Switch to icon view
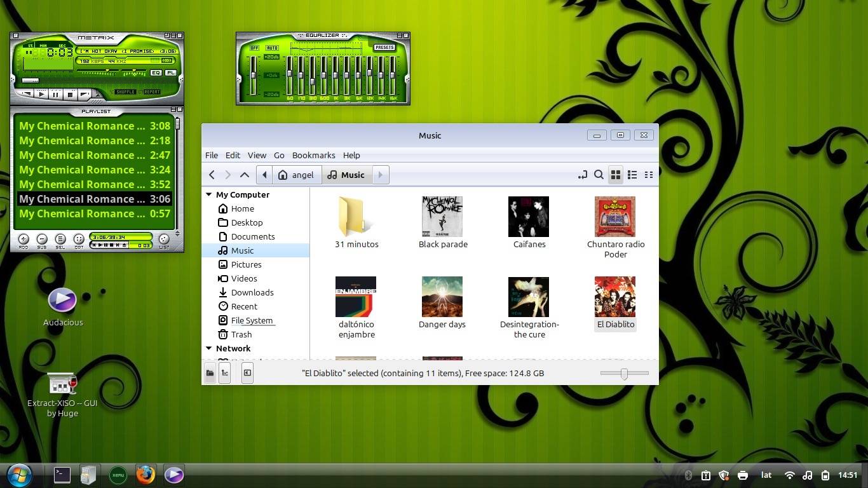868x488 pixels. tap(615, 175)
